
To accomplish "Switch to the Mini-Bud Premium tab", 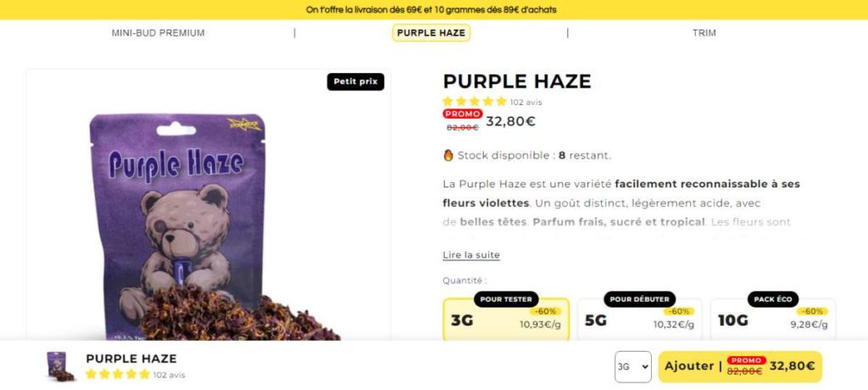I will tap(159, 33).
